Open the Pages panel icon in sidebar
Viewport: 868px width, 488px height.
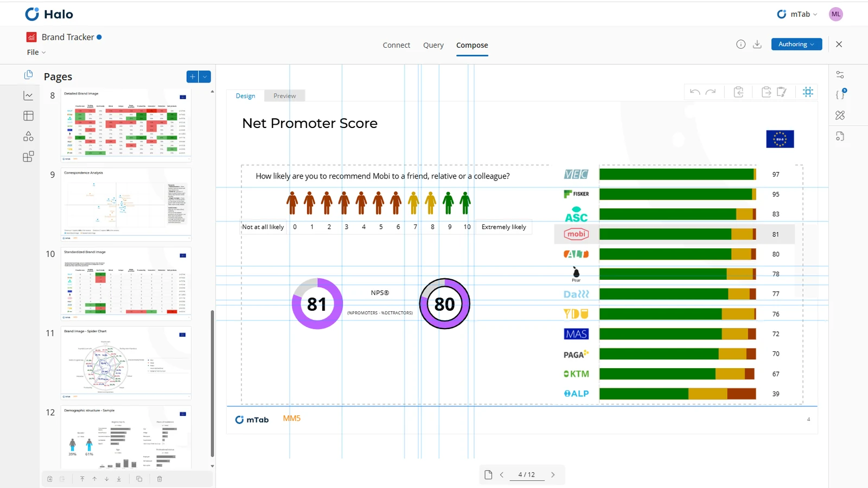29,75
